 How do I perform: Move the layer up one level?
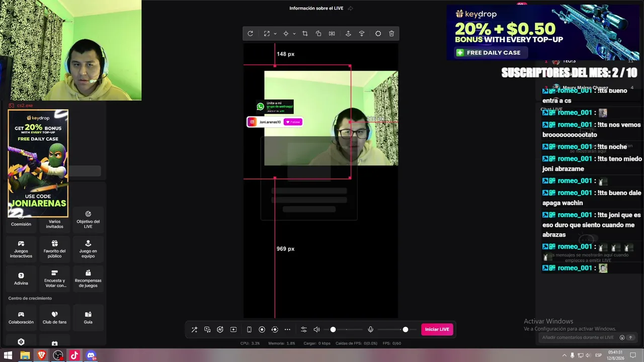[x=348, y=34]
